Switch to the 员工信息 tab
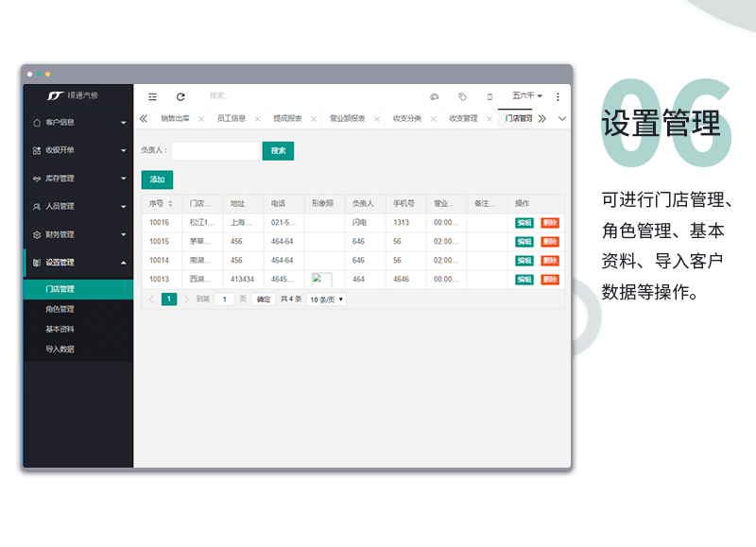 coord(231,119)
